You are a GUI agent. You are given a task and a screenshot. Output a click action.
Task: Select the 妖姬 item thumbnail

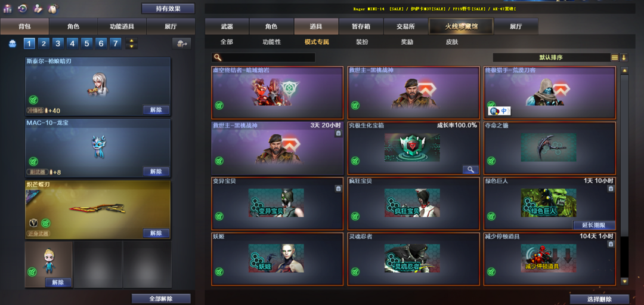click(276, 258)
